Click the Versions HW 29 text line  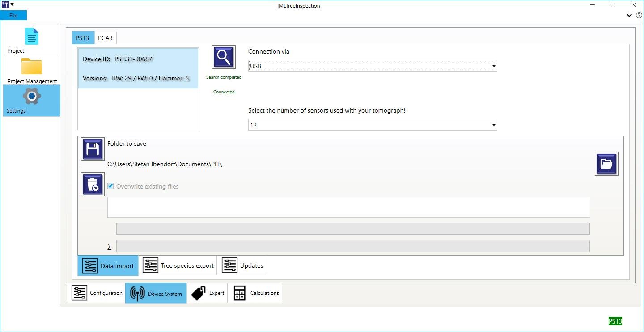136,78
